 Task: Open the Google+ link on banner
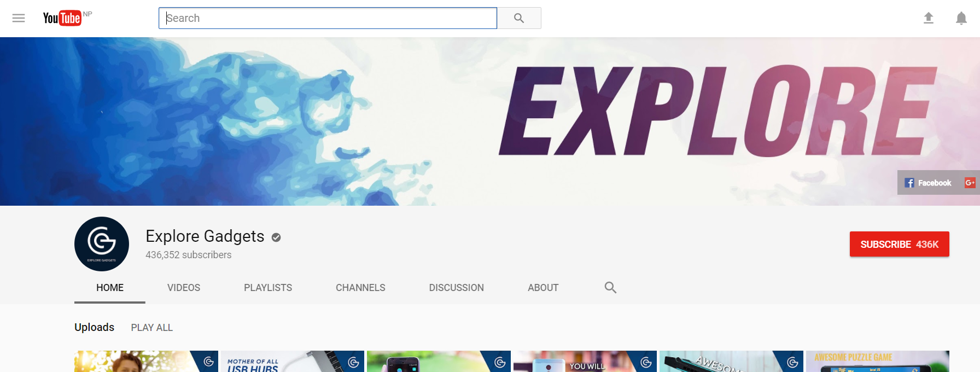(x=970, y=183)
